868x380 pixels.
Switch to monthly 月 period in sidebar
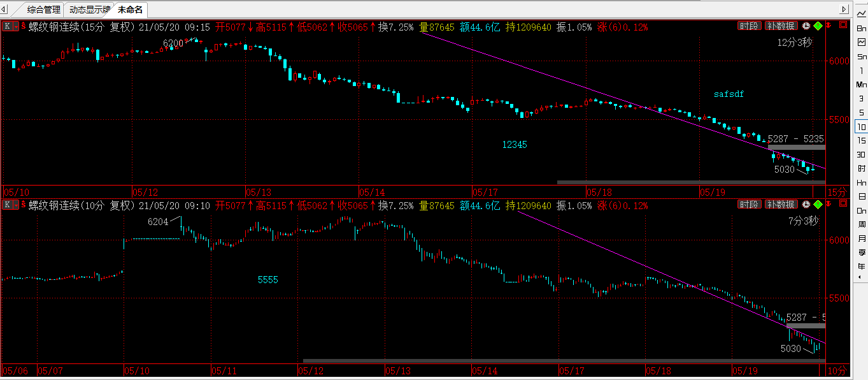(861, 238)
